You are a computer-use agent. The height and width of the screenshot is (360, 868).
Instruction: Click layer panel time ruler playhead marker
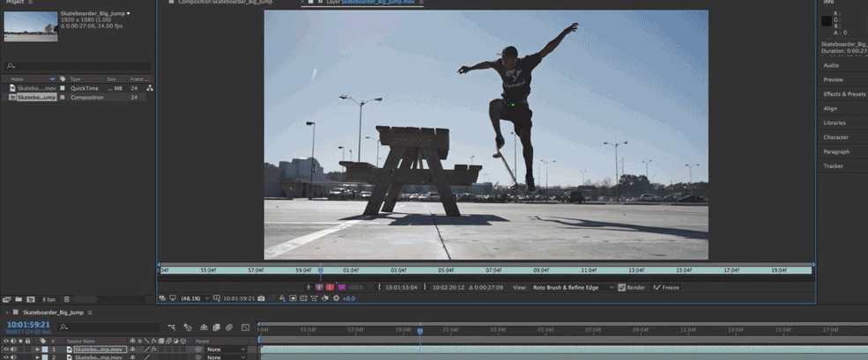tap(321, 270)
